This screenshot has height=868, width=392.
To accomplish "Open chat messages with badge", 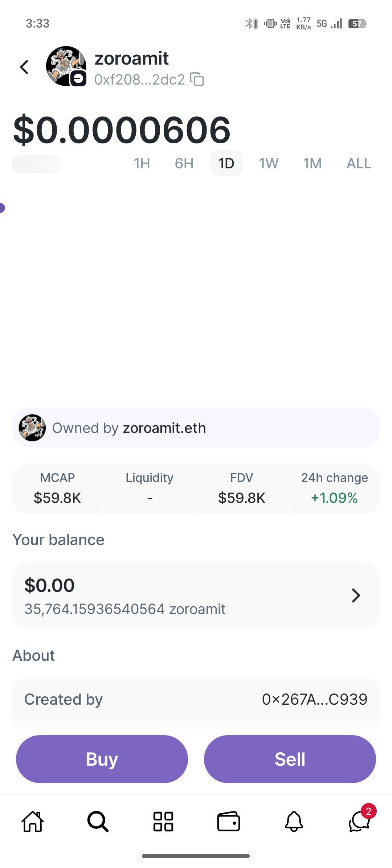I will pos(359,822).
